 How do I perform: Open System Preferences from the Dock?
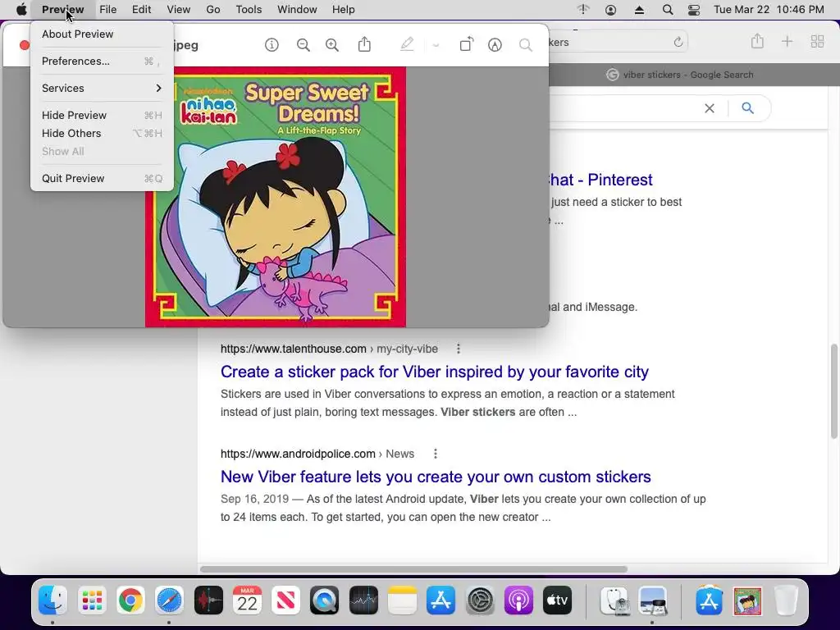point(479,600)
